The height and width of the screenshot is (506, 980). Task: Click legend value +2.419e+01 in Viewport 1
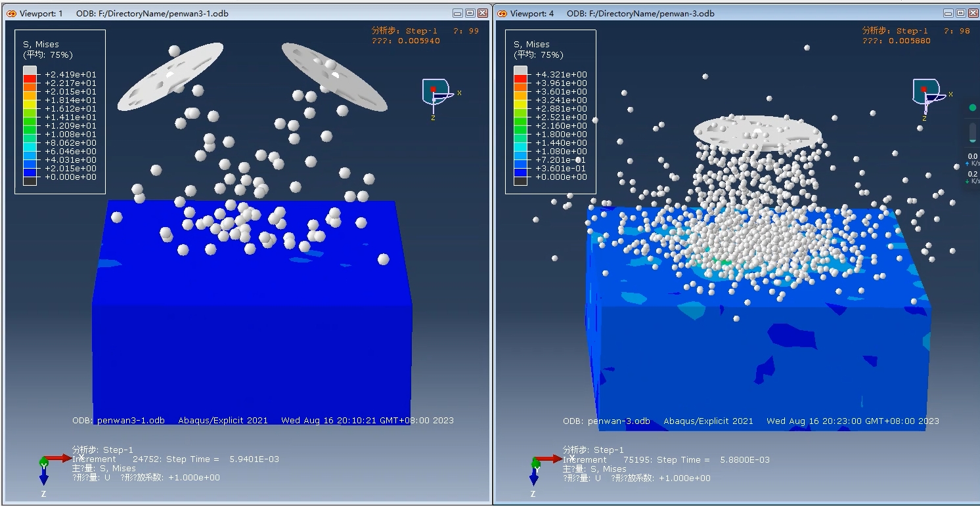pyautogui.click(x=70, y=75)
